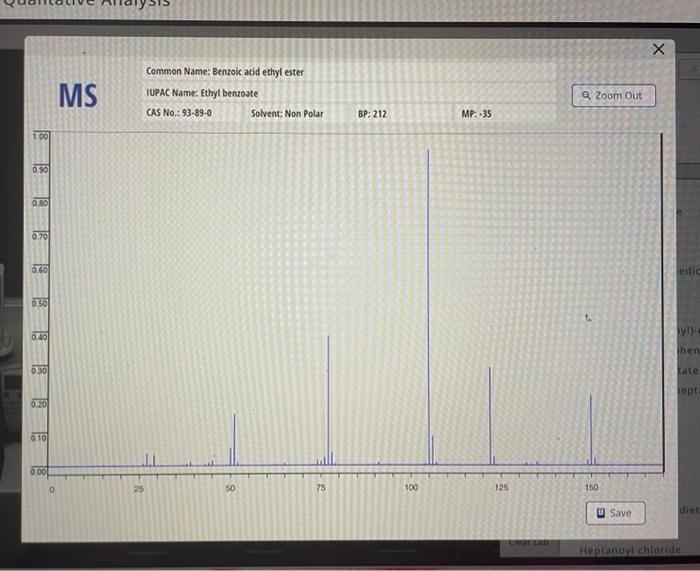The height and width of the screenshot is (571, 700).
Task: Click the CAS No.: 93-89-0 field
Action: [x=179, y=113]
